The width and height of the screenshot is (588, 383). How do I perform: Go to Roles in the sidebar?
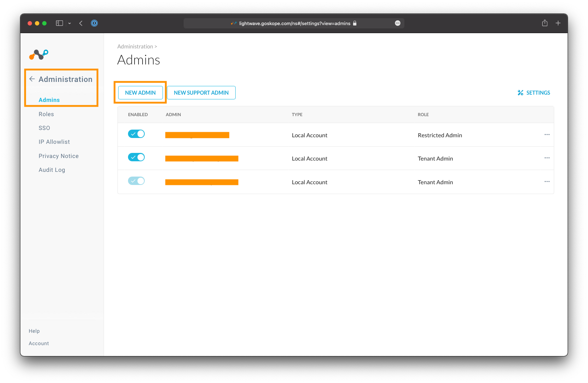(46, 114)
